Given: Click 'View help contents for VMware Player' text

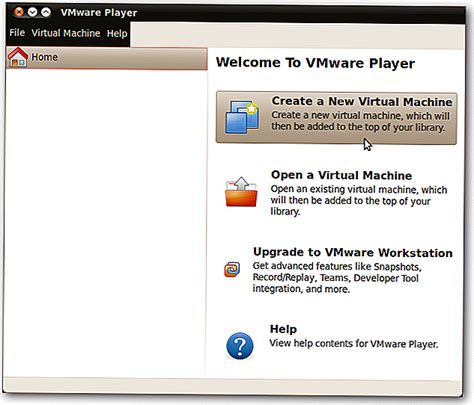Looking at the screenshot, I should point(354,343).
